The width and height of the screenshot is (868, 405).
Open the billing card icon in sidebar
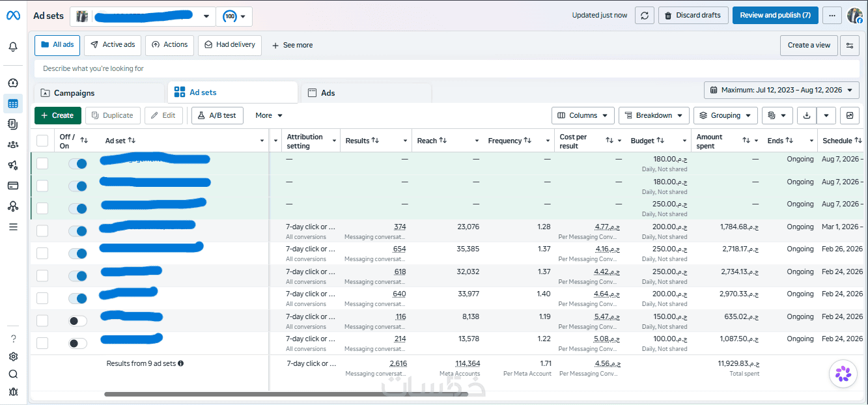click(13, 186)
